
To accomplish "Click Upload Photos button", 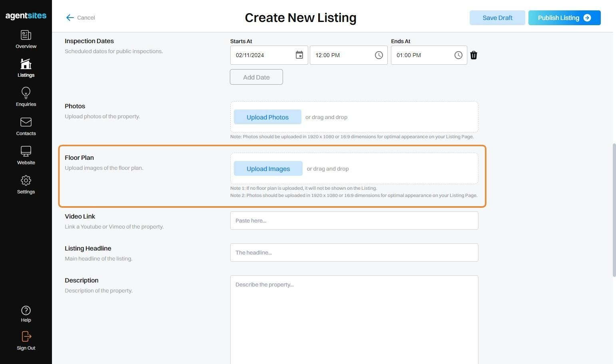I will pyautogui.click(x=267, y=117).
